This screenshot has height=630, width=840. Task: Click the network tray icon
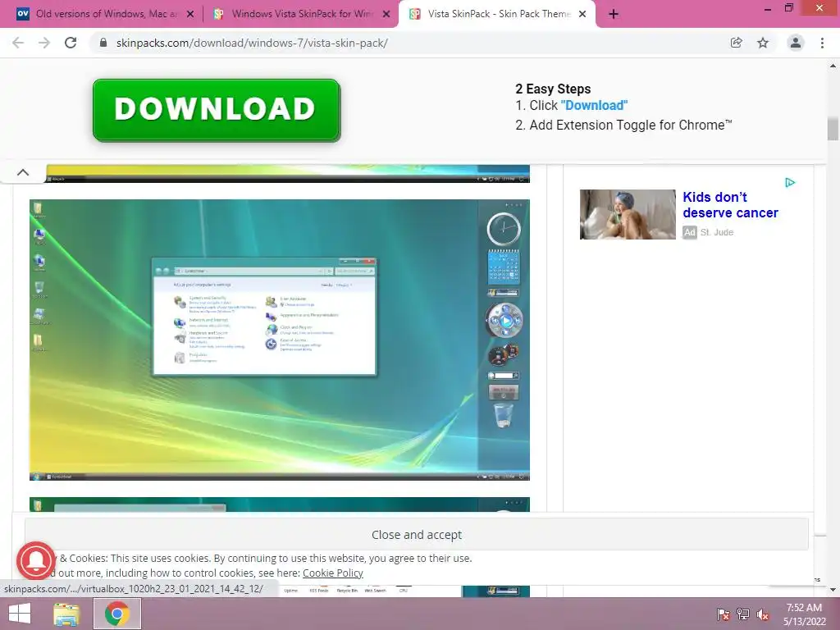743,614
